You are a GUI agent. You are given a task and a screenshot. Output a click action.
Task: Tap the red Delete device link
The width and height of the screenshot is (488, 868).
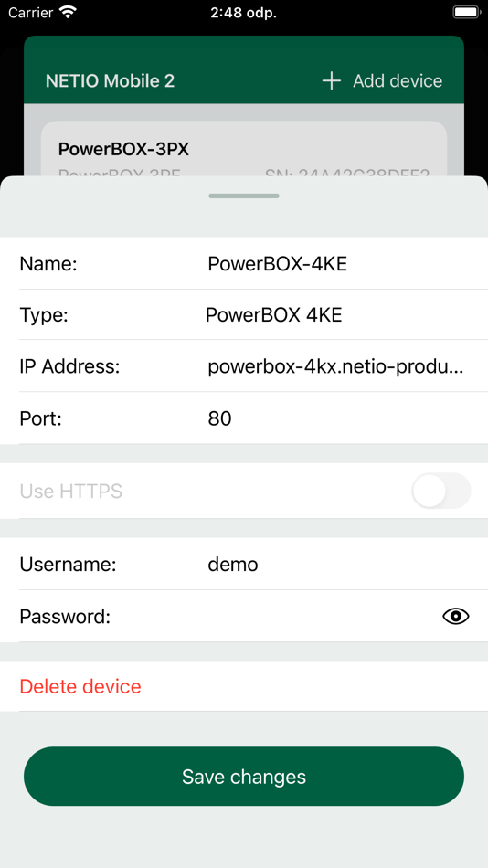click(x=80, y=686)
